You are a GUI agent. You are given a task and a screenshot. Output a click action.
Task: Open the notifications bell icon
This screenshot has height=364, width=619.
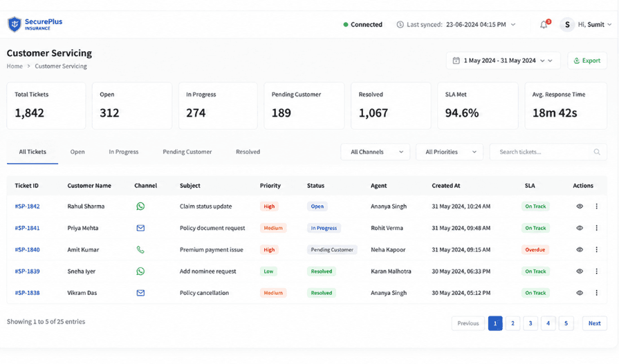(x=544, y=24)
